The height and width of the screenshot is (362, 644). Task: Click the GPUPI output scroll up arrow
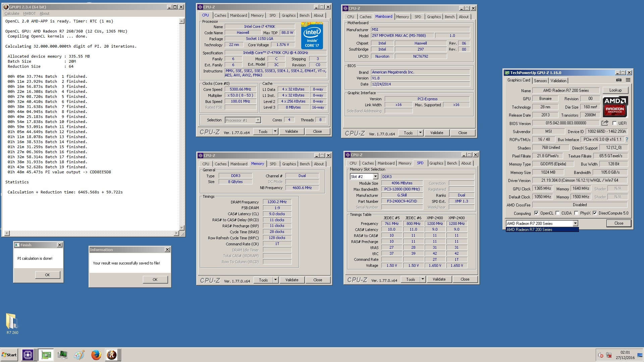click(x=182, y=21)
